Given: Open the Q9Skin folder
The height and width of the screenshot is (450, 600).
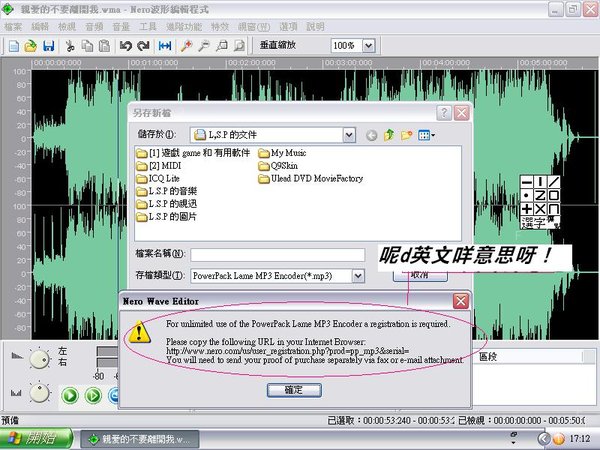Looking at the screenshot, I should coord(278,166).
